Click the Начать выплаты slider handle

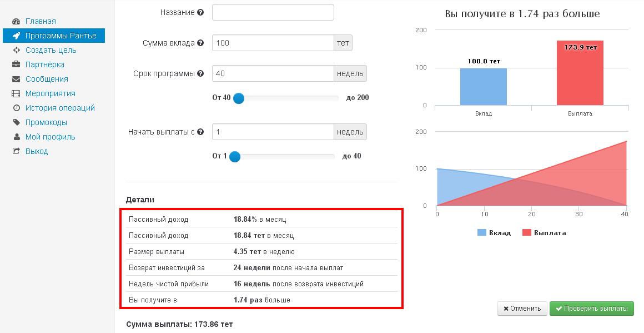point(235,157)
